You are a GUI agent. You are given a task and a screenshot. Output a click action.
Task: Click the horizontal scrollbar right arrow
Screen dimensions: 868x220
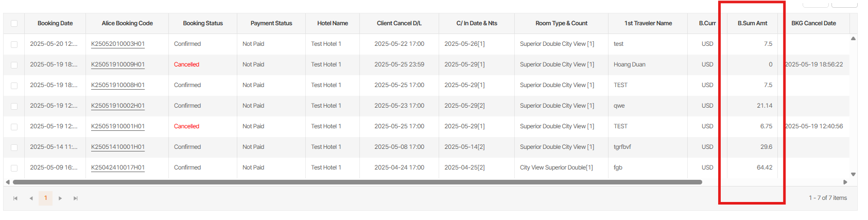coord(845,182)
